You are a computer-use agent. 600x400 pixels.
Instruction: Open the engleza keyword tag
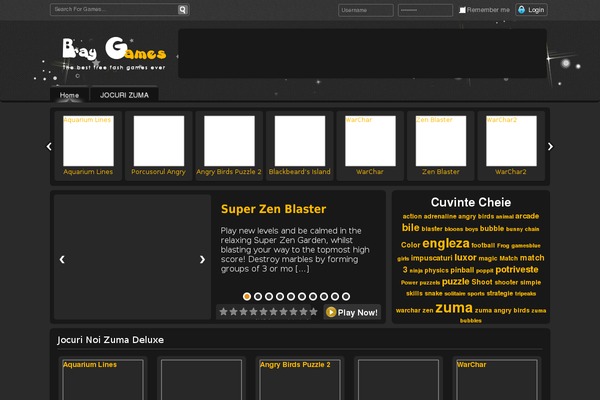[x=446, y=243]
